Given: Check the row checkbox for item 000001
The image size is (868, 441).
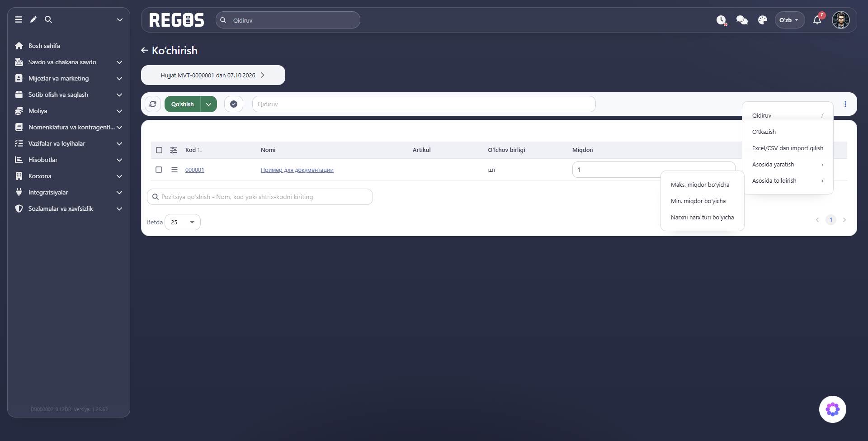Looking at the screenshot, I should (x=159, y=170).
